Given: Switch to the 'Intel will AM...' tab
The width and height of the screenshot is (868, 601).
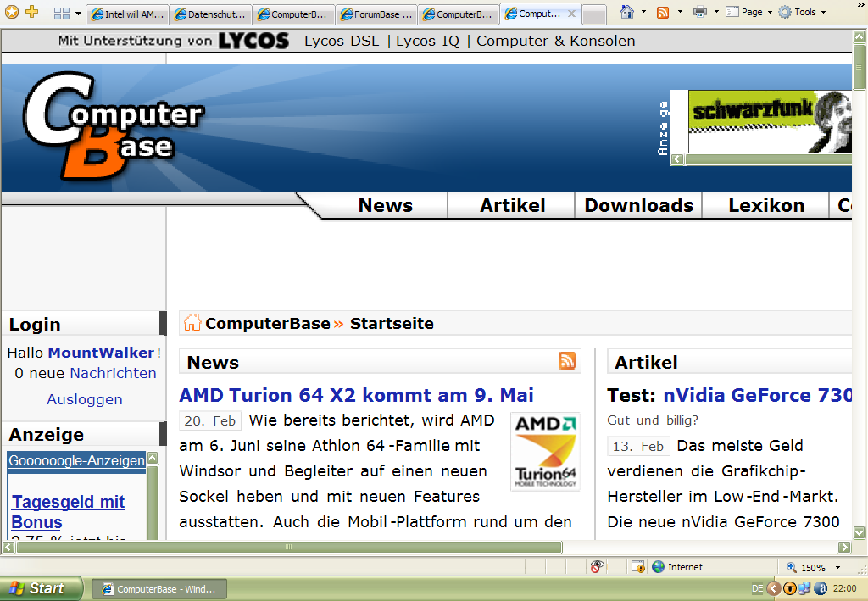Looking at the screenshot, I should pos(128,14).
